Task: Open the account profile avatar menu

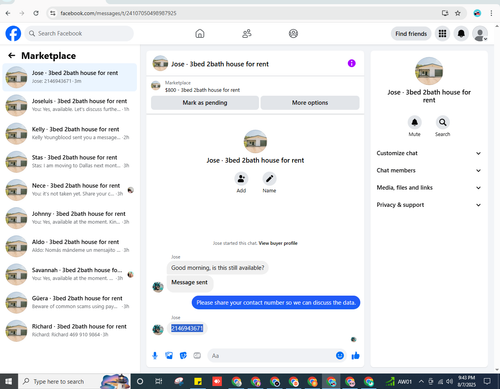Action: [x=480, y=34]
